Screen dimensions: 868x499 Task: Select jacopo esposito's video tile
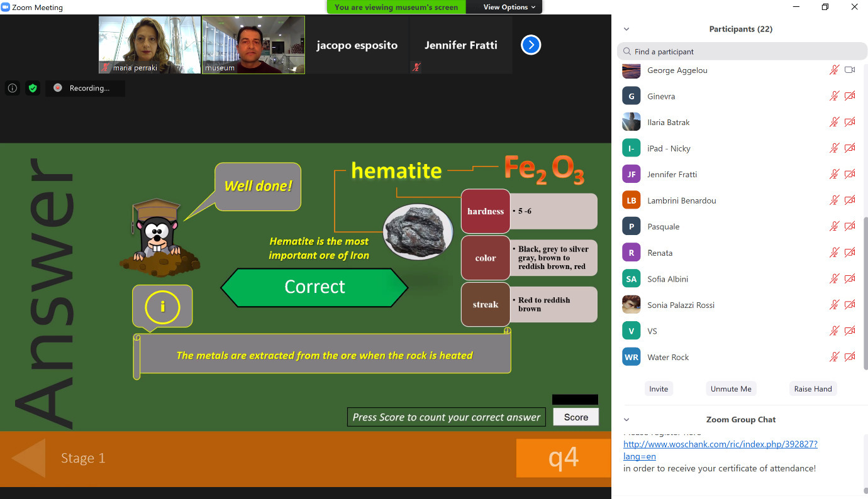[357, 45]
